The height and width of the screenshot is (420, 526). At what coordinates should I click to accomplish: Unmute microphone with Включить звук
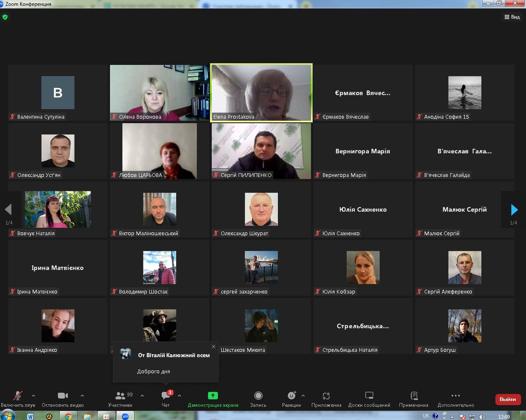[17, 398]
